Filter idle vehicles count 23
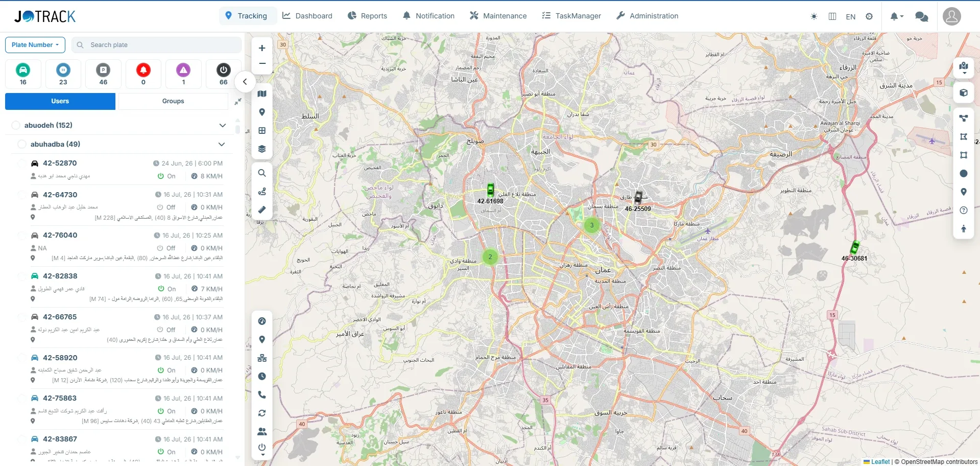 (x=63, y=74)
